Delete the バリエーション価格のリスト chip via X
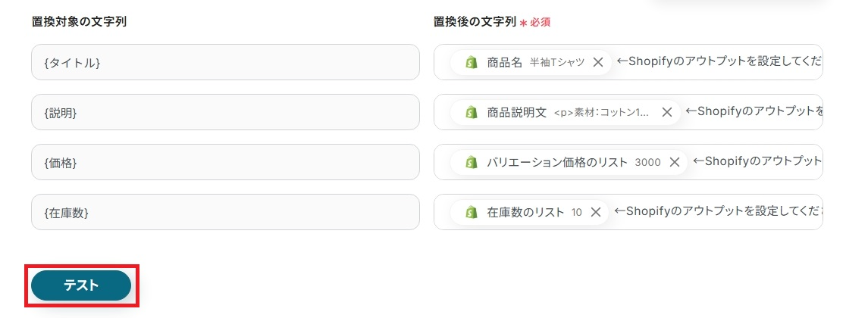This screenshot has width=868, height=318. [675, 162]
